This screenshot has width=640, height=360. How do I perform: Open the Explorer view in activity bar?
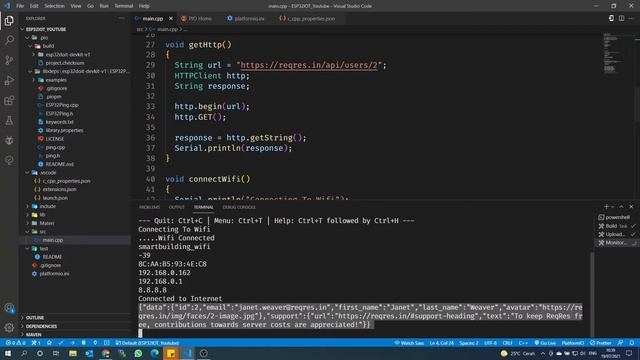[x=9, y=20]
